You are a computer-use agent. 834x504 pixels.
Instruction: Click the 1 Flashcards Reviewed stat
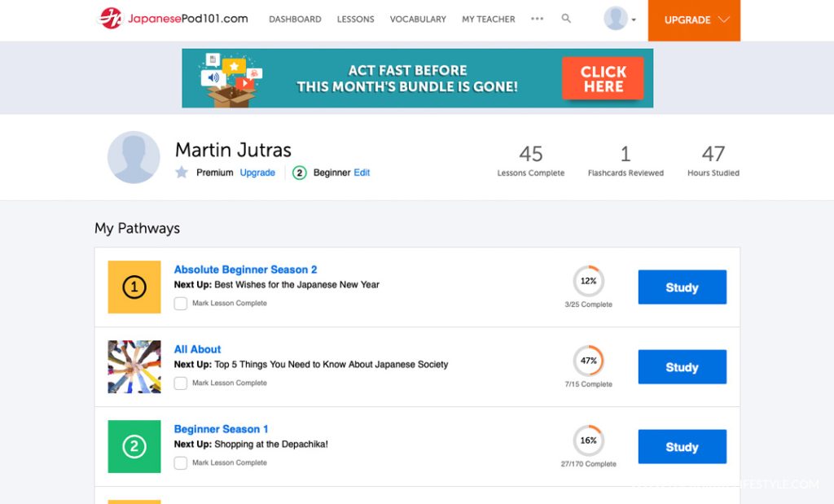click(625, 160)
